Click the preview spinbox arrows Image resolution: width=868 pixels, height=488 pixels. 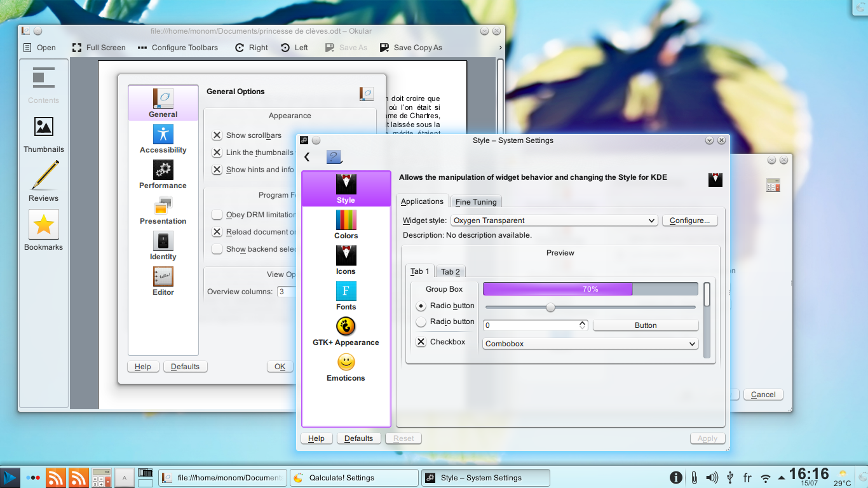[x=583, y=325]
